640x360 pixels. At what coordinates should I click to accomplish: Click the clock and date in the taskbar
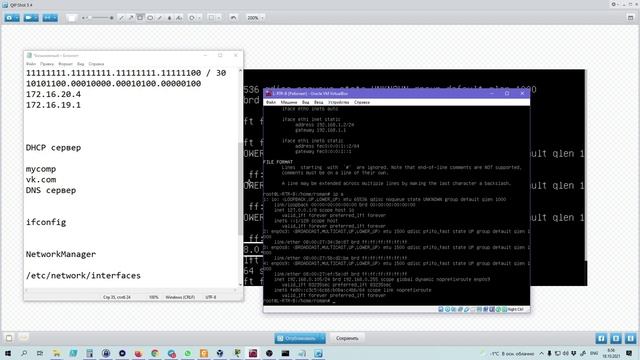pyautogui.click(x=611, y=353)
